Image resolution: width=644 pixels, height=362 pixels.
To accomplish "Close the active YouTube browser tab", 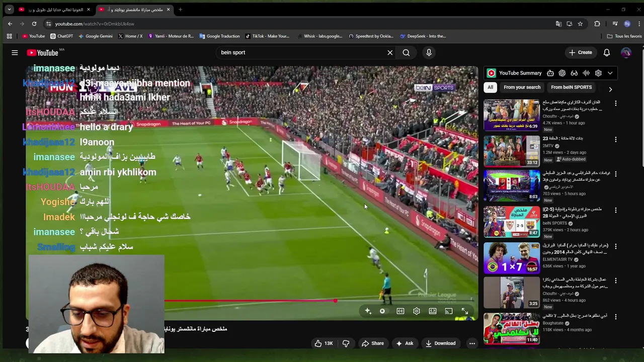I will [168, 10].
